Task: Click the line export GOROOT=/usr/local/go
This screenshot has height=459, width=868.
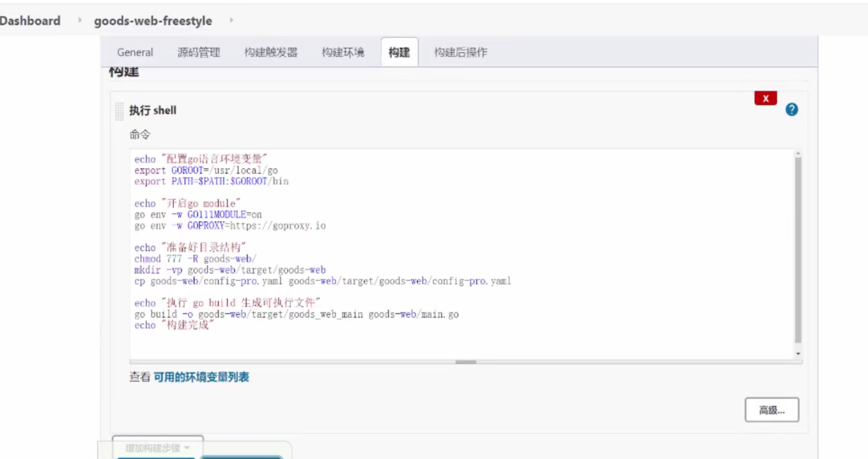Action: click(206, 170)
